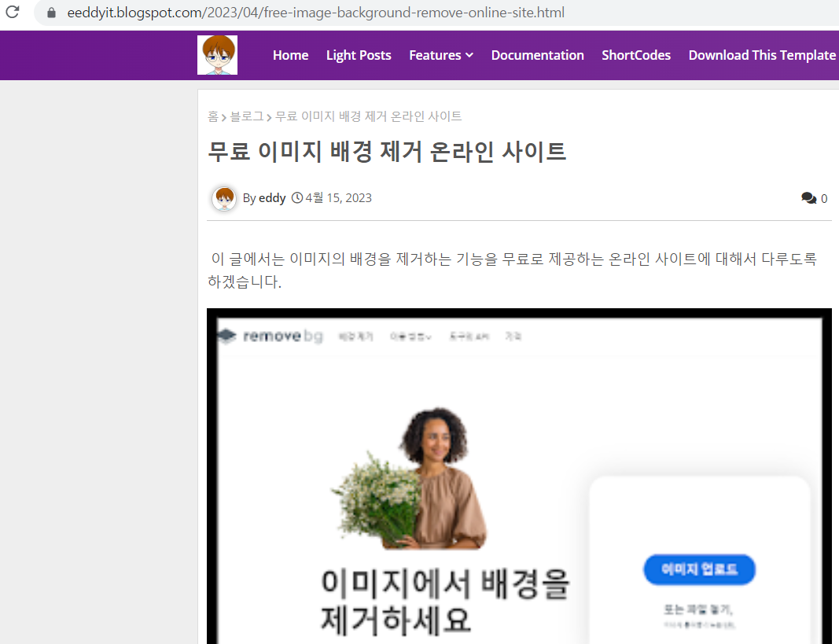839x644 pixels.
Task: Expand the Features dropdown menu
Action: coord(441,55)
